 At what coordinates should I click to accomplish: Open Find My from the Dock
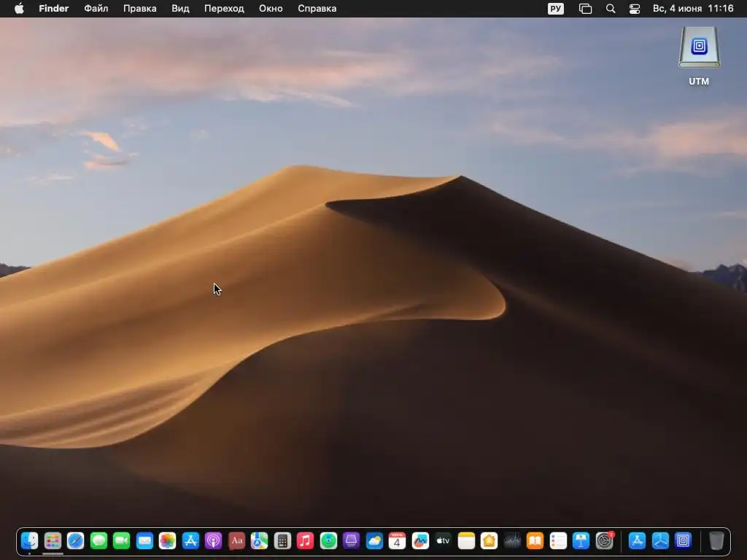(328, 540)
